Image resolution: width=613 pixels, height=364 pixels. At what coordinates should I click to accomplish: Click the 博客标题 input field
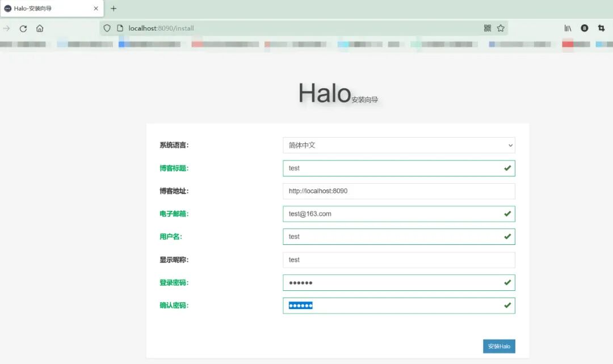click(x=399, y=168)
